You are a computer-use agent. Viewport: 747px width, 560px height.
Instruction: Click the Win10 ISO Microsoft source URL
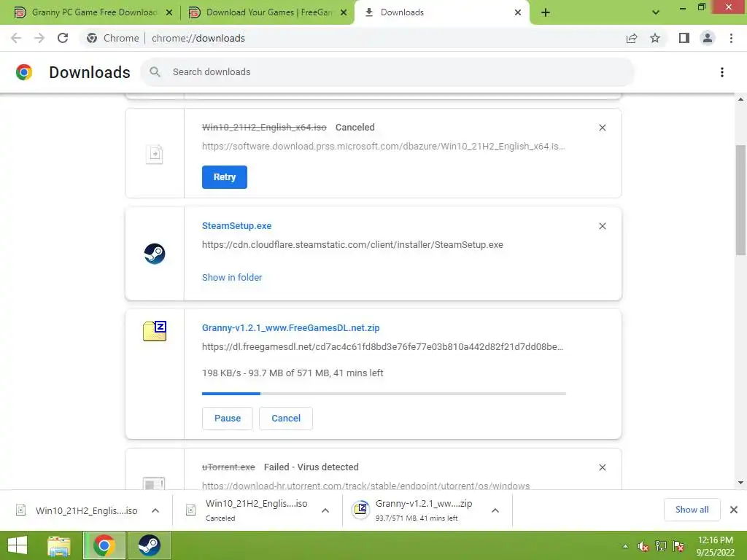[384, 146]
